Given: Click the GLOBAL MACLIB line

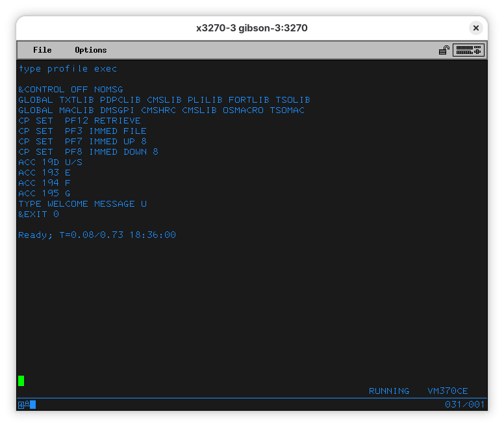Looking at the screenshot, I should click(x=161, y=110).
